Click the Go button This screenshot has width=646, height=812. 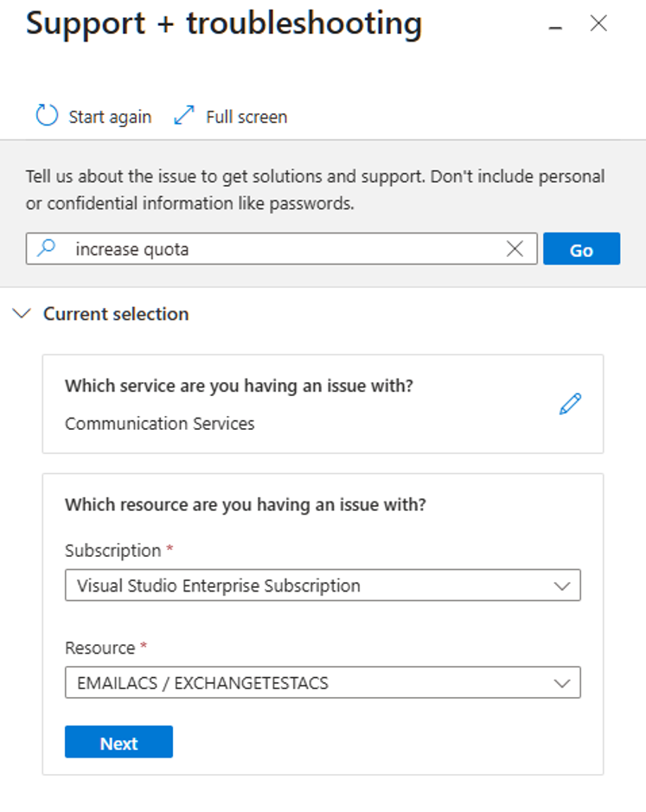[581, 249]
